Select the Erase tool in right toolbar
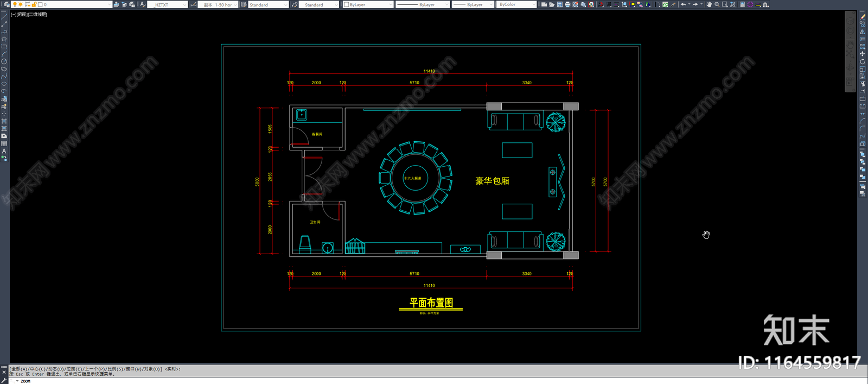The height and width of the screenshot is (384, 868). click(863, 17)
